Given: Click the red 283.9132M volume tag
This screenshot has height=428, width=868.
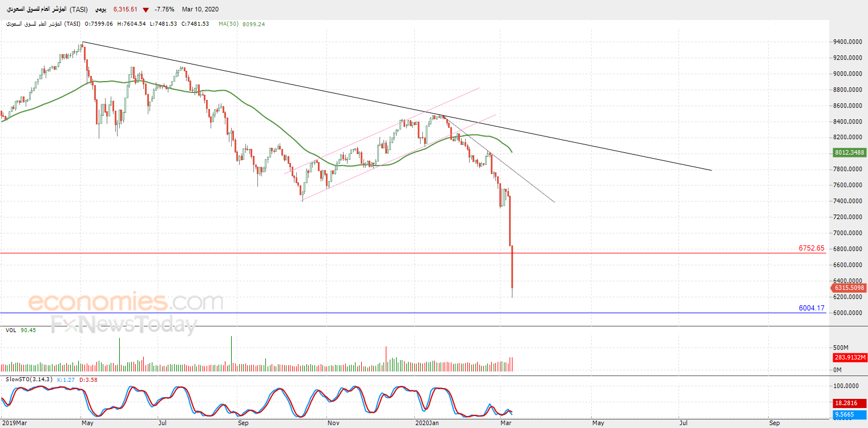Looking at the screenshot, I should (850, 358).
